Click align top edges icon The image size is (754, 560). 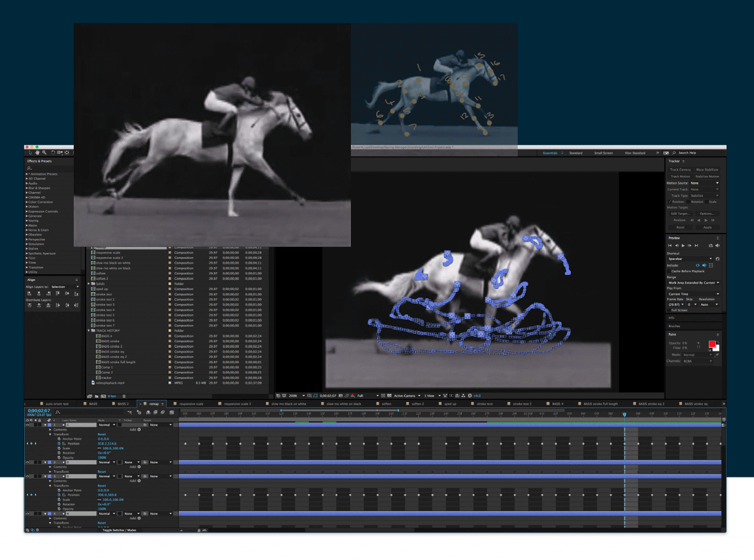pos(58,294)
